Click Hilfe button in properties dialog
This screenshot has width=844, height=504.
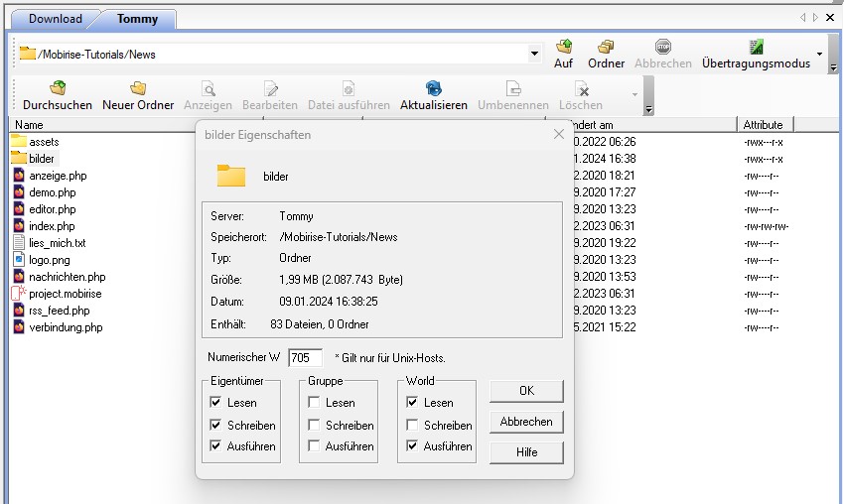pos(526,452)
